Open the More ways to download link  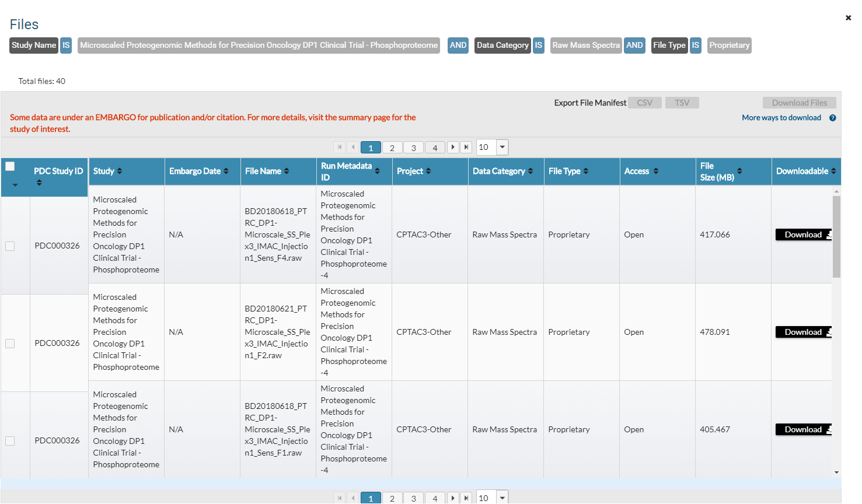(781, 118)
